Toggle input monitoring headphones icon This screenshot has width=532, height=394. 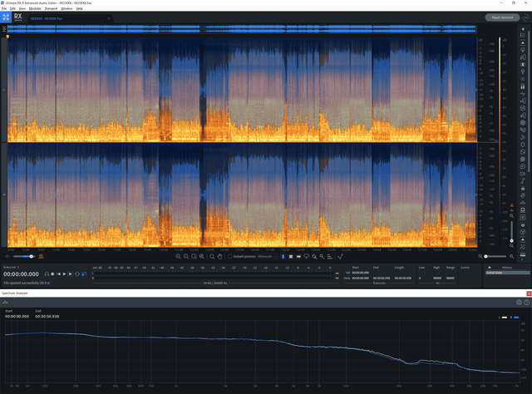tap(47, 273)
